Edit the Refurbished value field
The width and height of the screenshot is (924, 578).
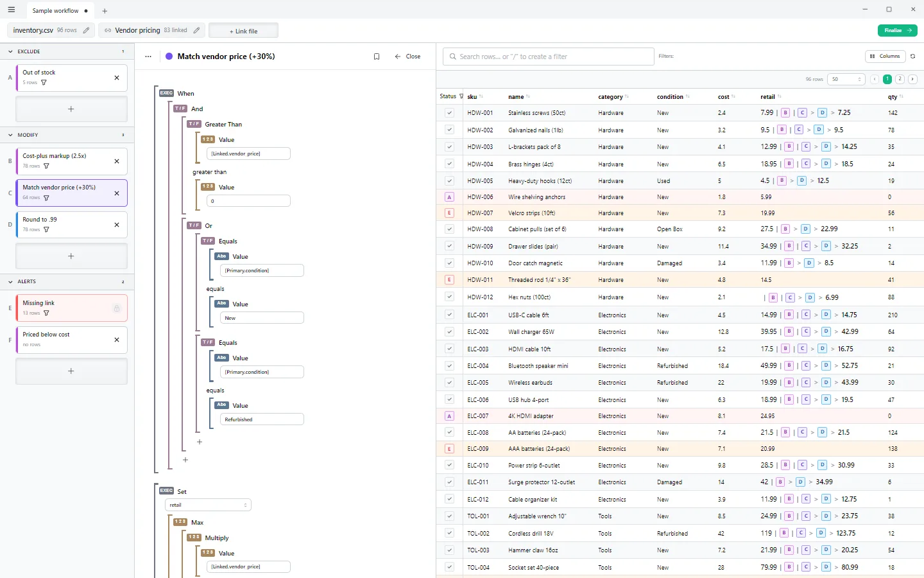[262, 419]
